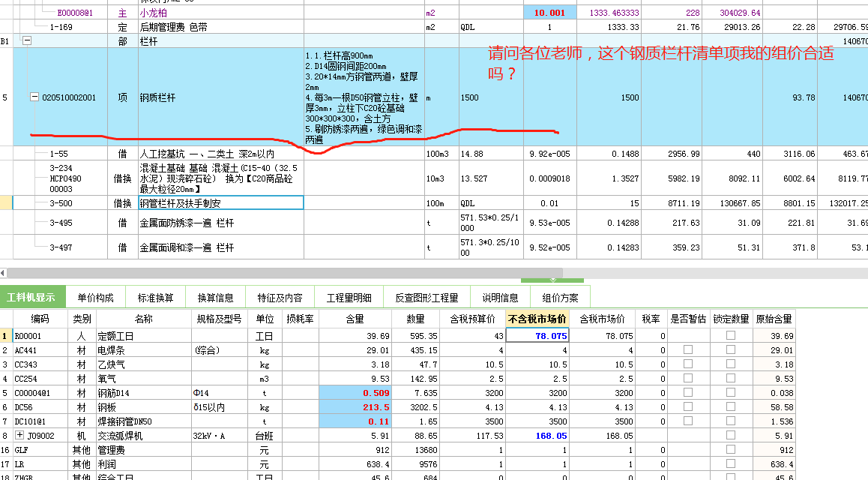The height and width of the screenshot is (480, 868).
Task: Click the 编码 column header
Action: [40, 319]
